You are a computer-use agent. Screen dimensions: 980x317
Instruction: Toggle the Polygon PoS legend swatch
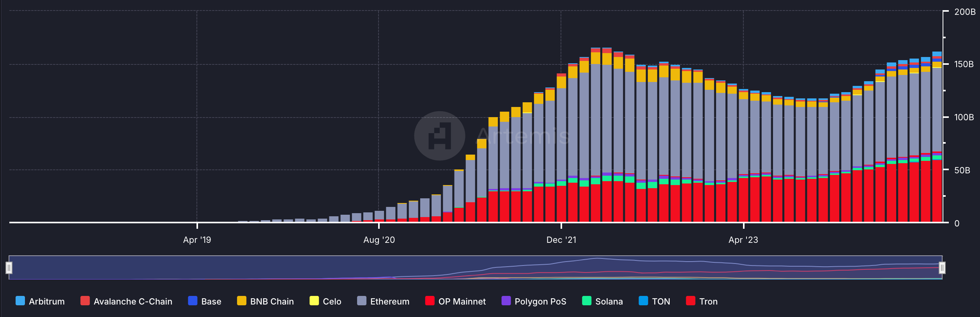pyautogui.click(x=506, y=301)
